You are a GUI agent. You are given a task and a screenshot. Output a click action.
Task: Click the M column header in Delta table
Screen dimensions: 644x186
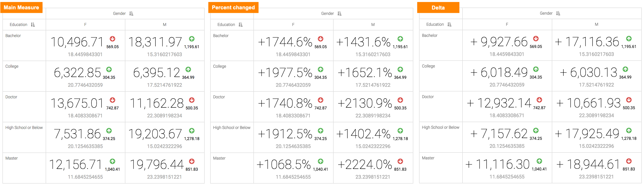[596, 24]
